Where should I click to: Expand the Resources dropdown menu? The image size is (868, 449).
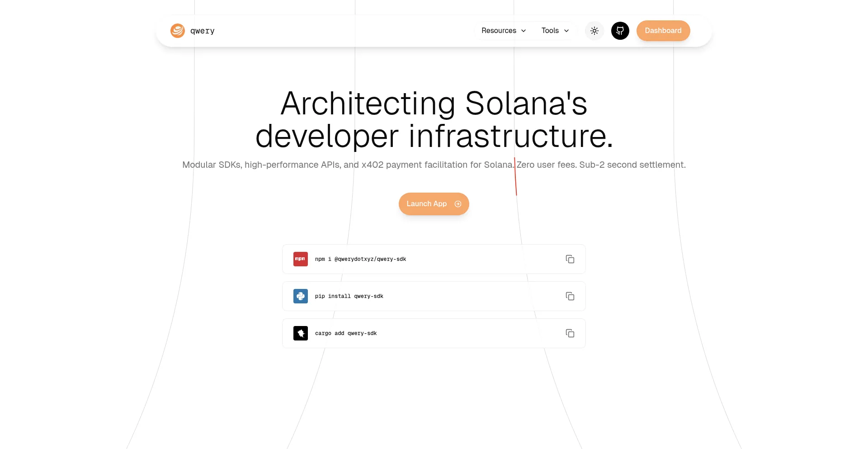coord(499,31)
